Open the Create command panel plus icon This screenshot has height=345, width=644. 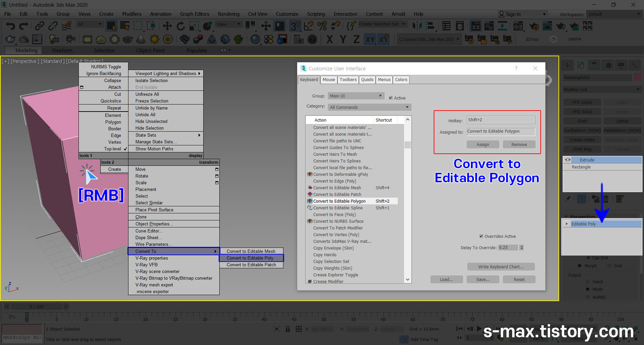point(568,65)
